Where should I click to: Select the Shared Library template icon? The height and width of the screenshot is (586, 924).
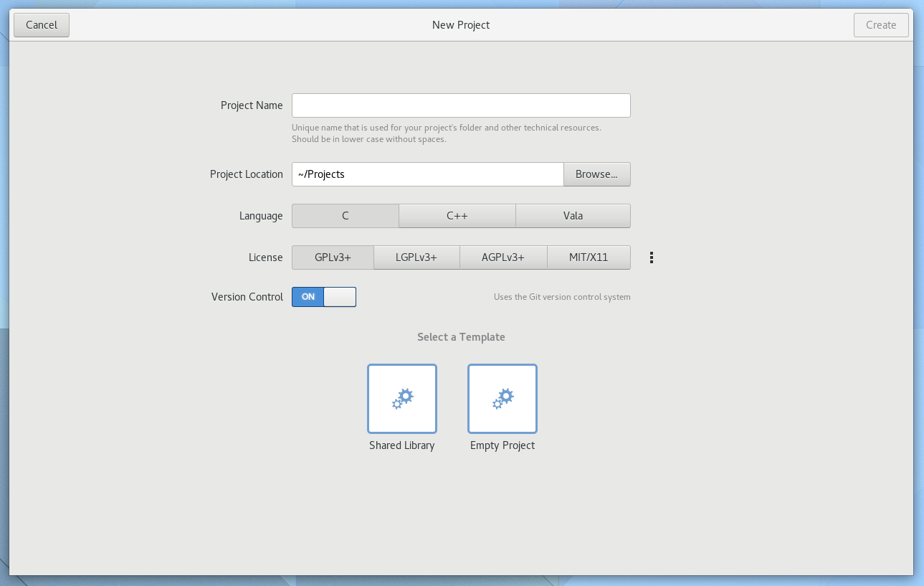(x=402, y=399)
